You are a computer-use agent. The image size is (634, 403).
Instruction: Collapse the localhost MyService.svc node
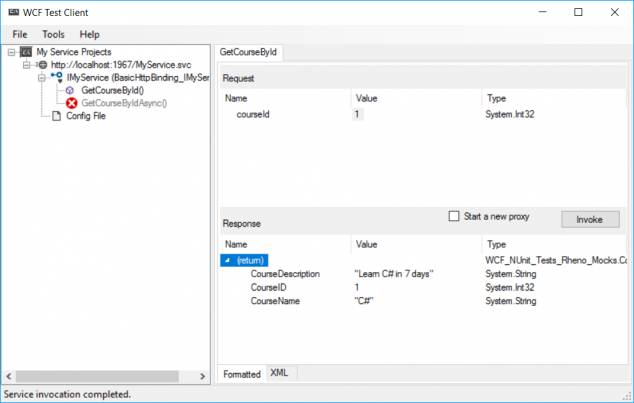[x=26, y=65]
